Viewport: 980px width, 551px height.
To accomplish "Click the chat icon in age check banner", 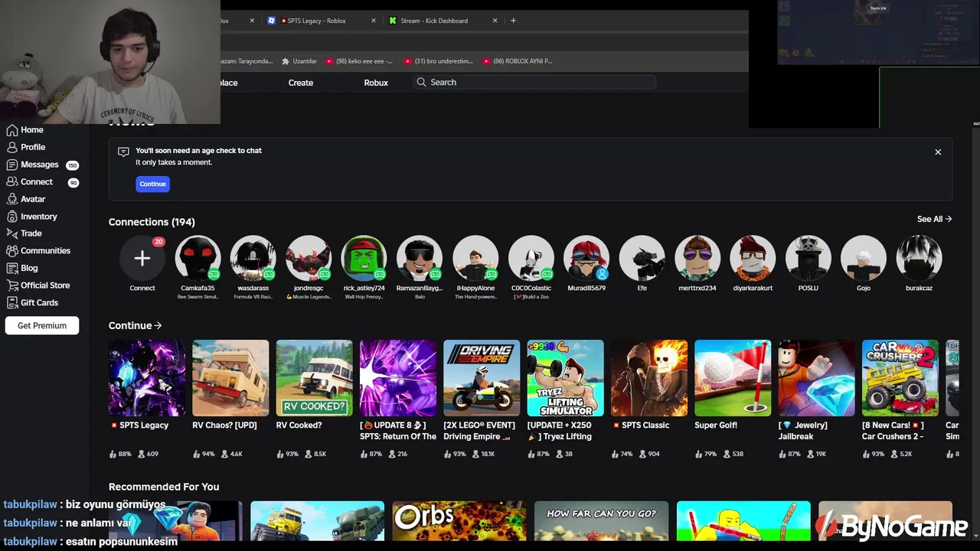I will coord(123,152).
